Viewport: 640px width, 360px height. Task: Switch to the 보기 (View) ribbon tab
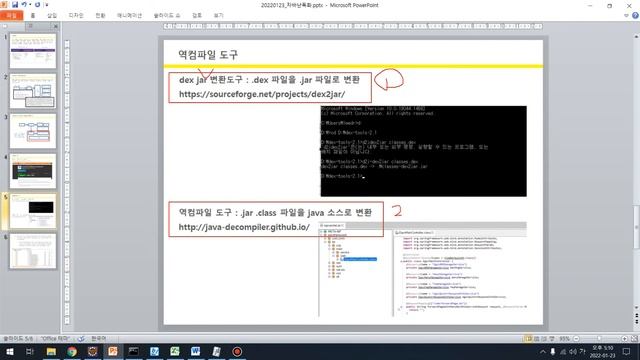(x=218, y=16)
